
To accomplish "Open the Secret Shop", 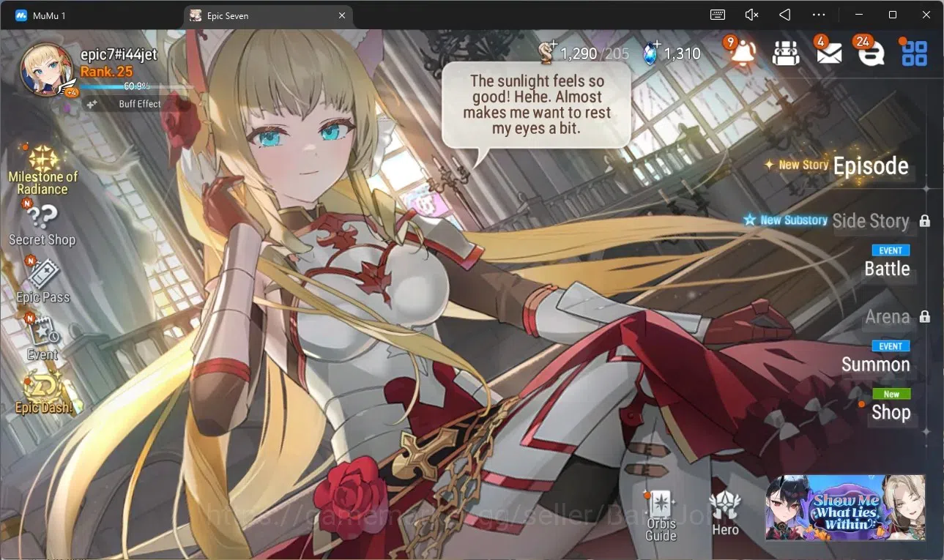I will (x=42, y=223).
